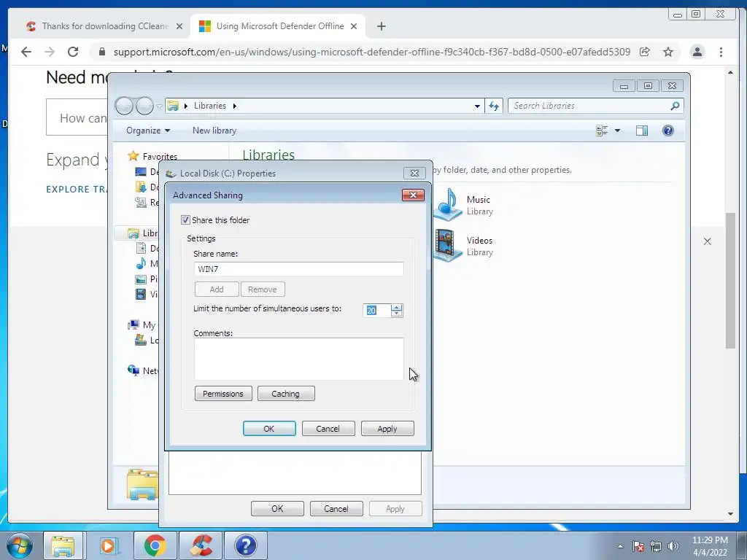Viewport: 747px width, 560px height.
Task: Toggle the Explorer preview pane icon
Action: pyautogui.click(x=642, y=131)
